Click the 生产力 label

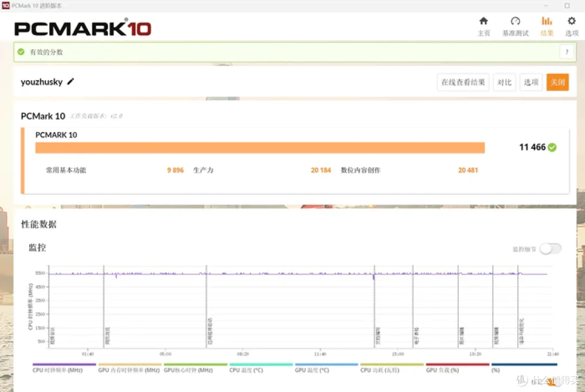203,170
